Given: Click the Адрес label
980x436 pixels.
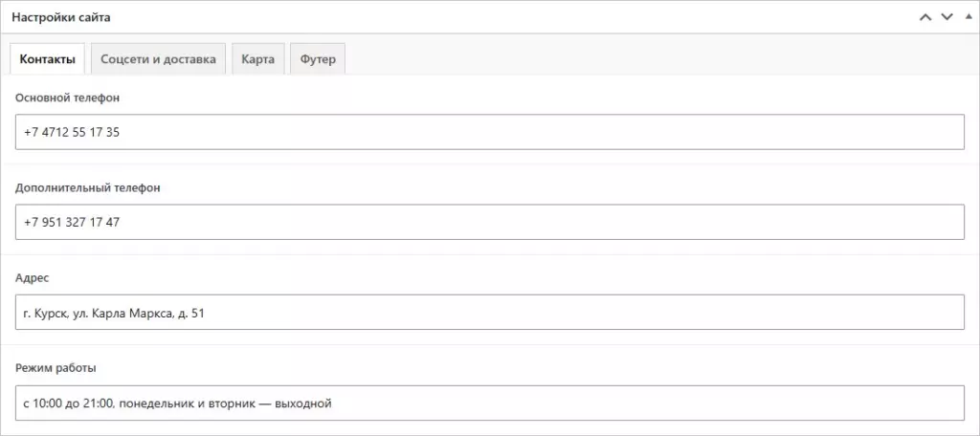Looking at the screenshot, I should coord(32,278).
